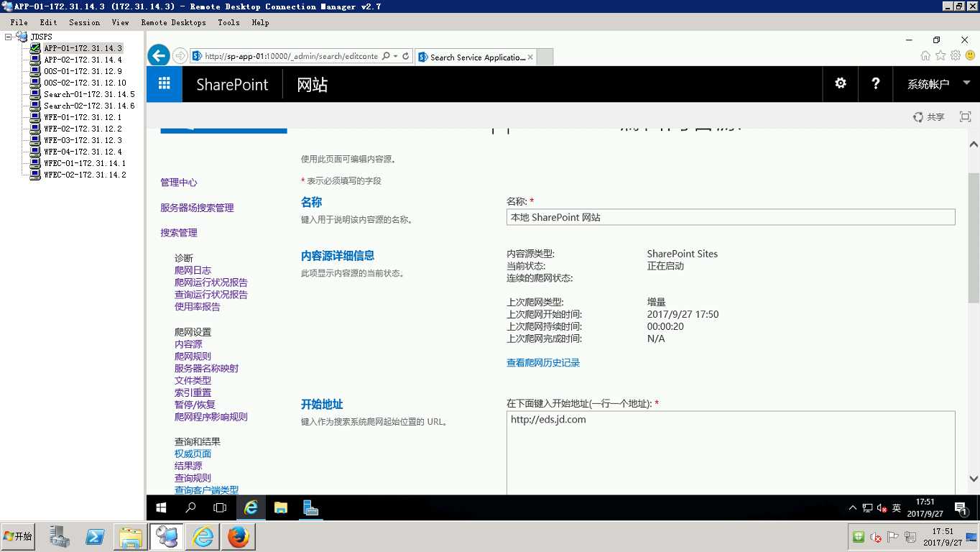The width and height of the screenshot is (980, 552).
Task: Close the Search Service Application tab
Action: click(x=530, y=57)
